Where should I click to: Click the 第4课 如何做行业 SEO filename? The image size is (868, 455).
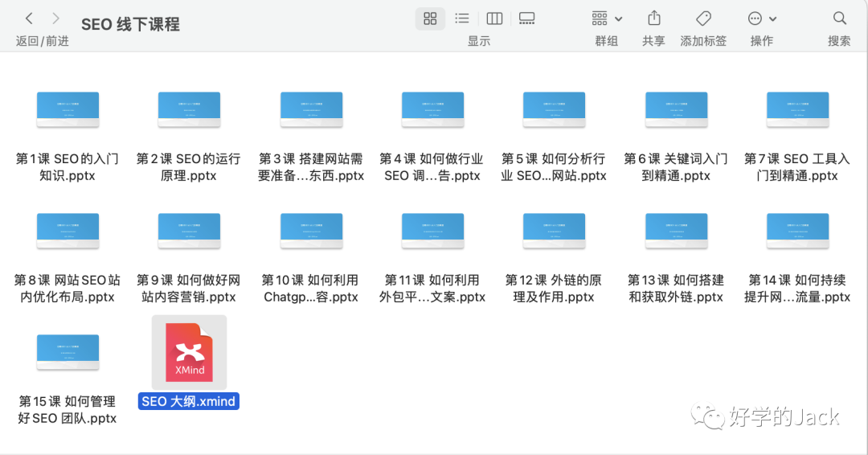pyautogui.click(x=432, y=167)
